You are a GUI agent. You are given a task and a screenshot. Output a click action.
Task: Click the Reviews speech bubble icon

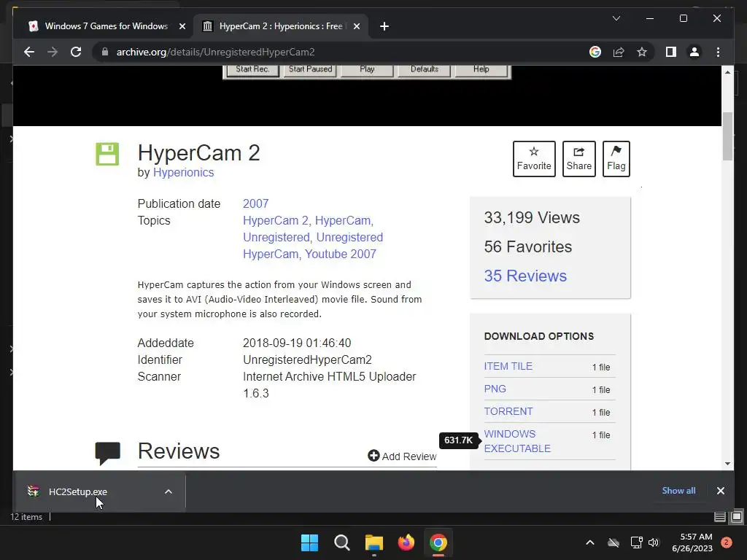coord(108,453)
